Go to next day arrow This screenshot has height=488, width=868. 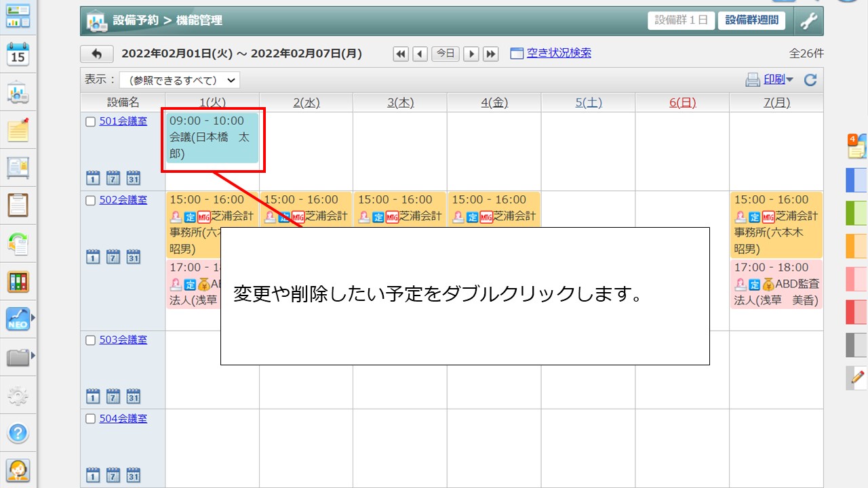pos(471,54)
